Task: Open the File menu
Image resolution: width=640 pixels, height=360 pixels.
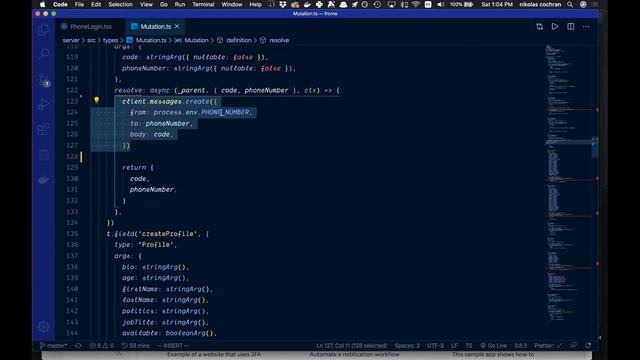Action: 79,4
